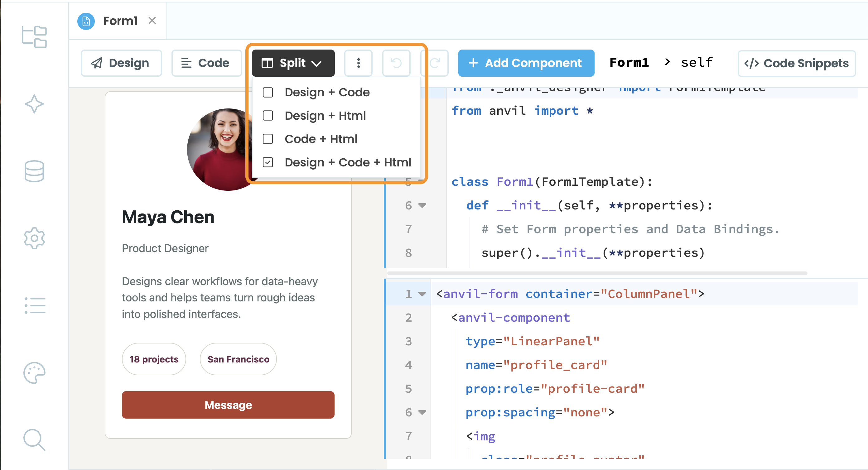
Task: Click line number 4 in HTML editor
Action: point(408,365)
